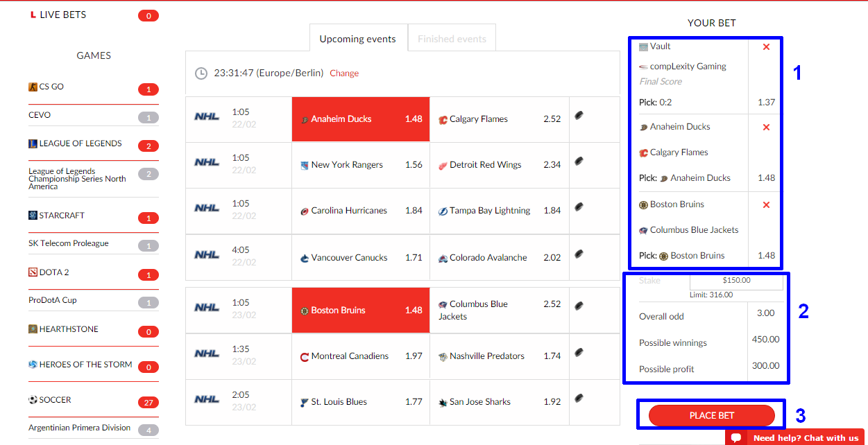Remove Boston Bruins pick from bet slip
868x445 pixels.
pos(766,205)
